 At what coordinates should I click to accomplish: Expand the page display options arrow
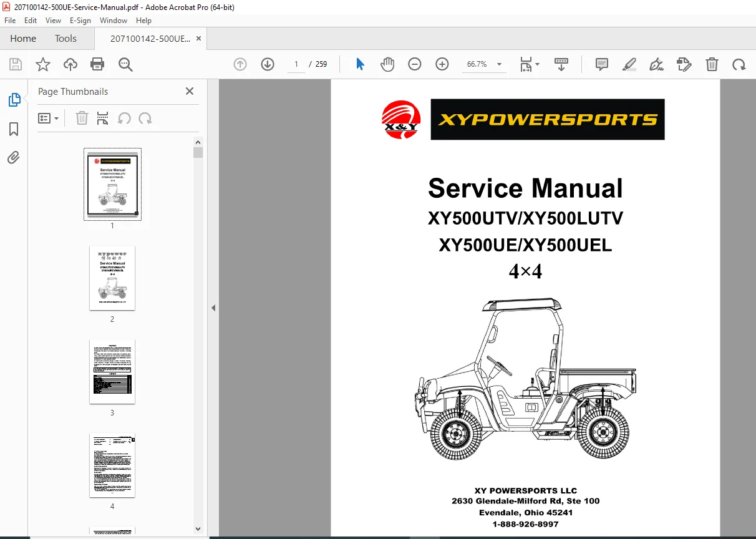[x=538, y=64]
